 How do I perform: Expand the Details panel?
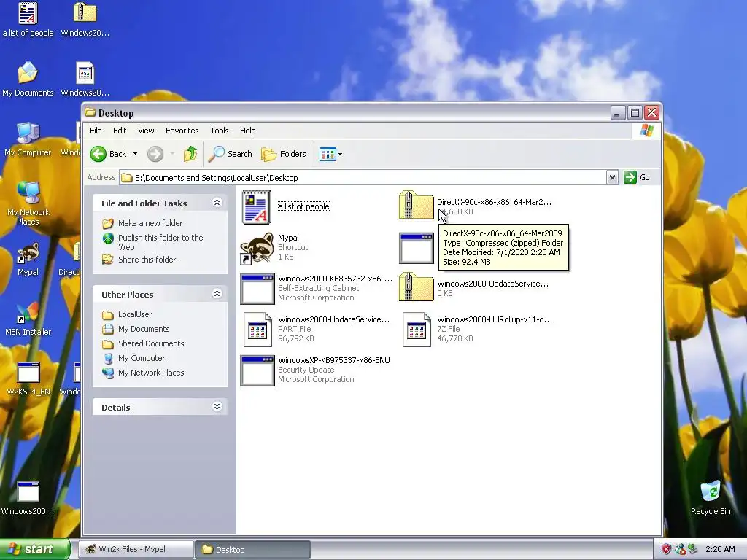217,407
